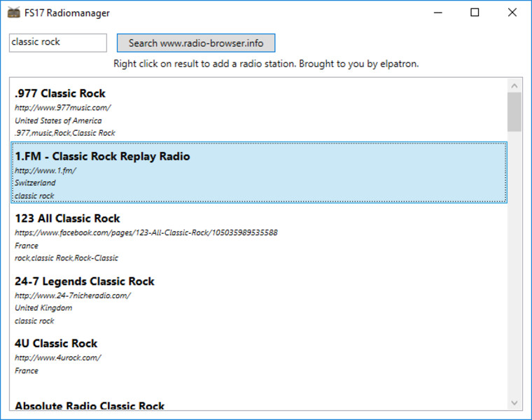Click the http://www.24-7nicheradio.com/ URL
The image size is (532, 420).
[73, 295]
